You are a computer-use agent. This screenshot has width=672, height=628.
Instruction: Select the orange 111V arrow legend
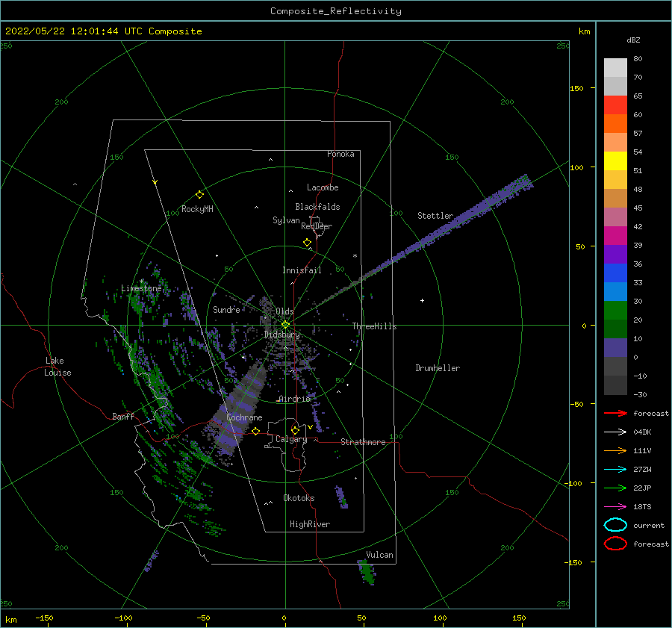615,450
